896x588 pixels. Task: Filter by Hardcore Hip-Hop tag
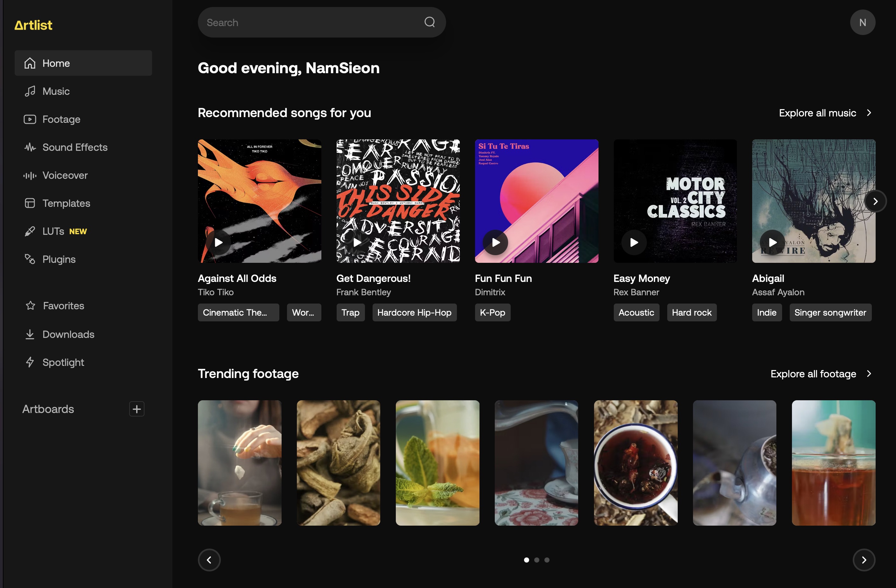pos(414,312)
